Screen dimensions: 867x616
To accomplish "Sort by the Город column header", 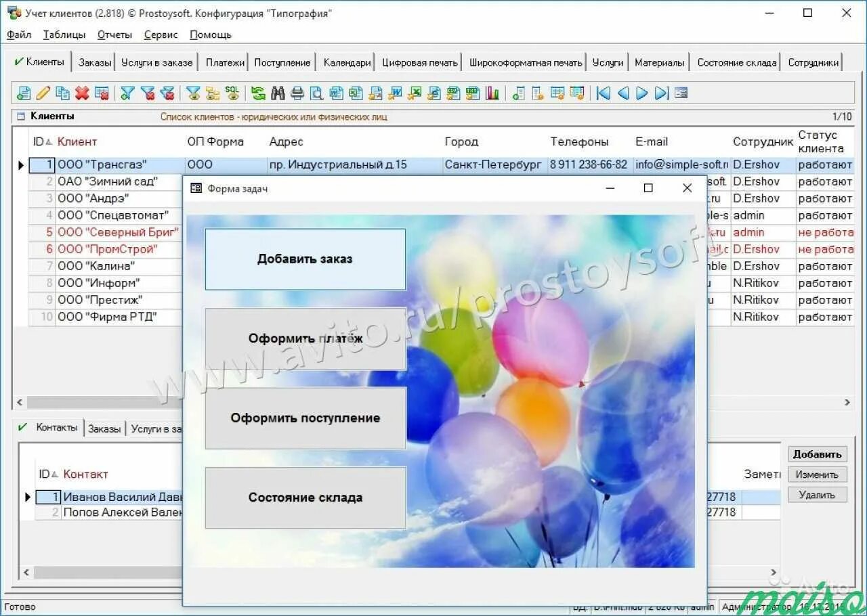I will tap(461, 141).
